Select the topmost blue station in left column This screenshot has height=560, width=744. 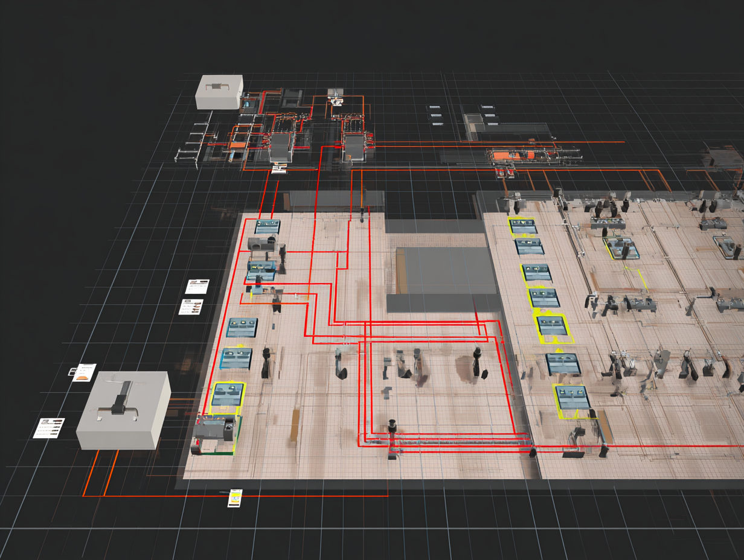pyautogui.click(x=267, y=226)
